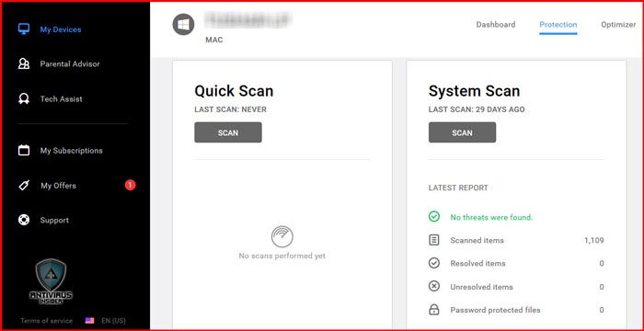Open the My Devices section

tap(61, 29)
